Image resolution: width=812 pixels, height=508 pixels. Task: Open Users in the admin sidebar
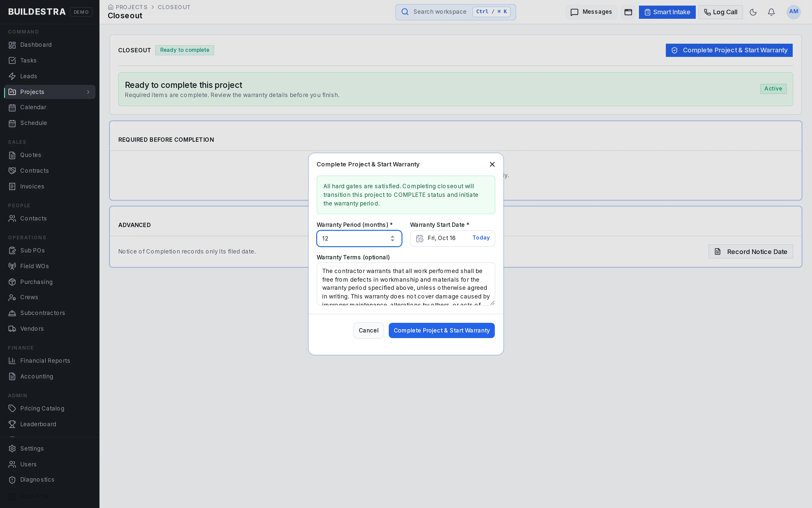(50, 464)
